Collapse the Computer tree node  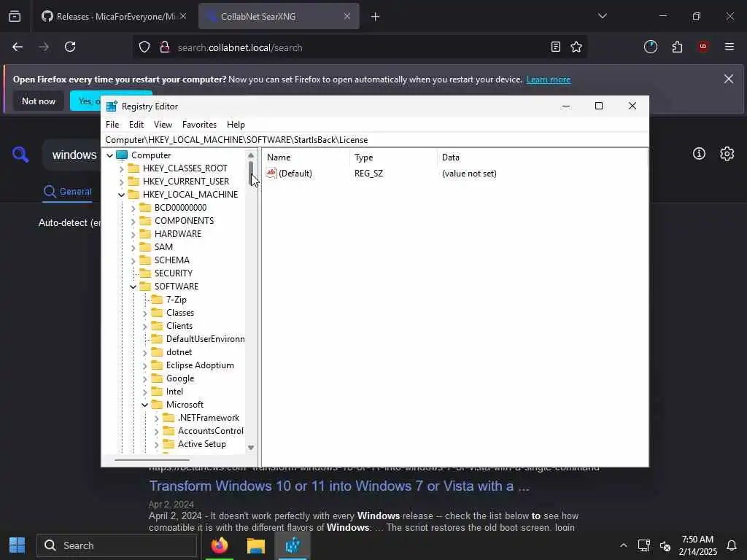(110, 155)
